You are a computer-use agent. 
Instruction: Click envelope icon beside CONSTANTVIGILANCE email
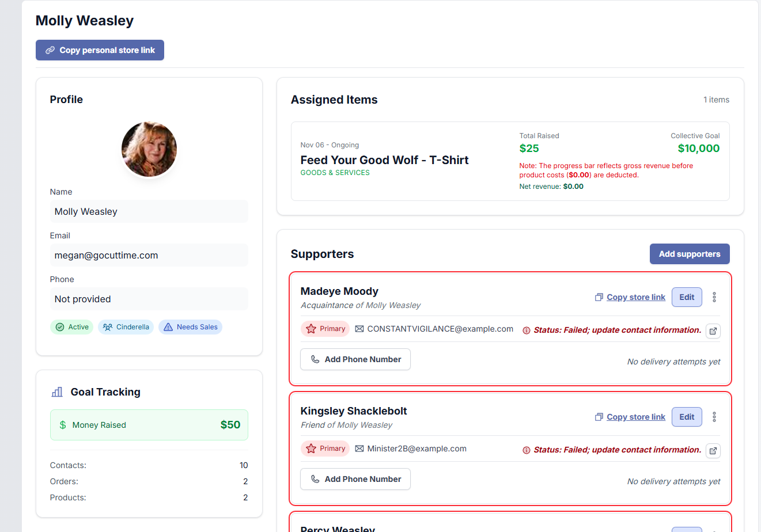pos(359,329)
